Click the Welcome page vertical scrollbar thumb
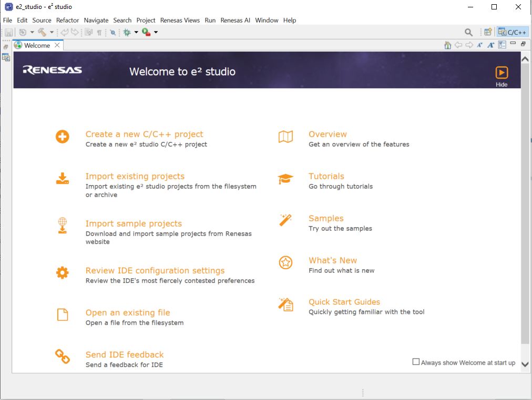Image resolution: width=532 pixels, height=400 pixels. pyautogui.click(x=525, y=204)
